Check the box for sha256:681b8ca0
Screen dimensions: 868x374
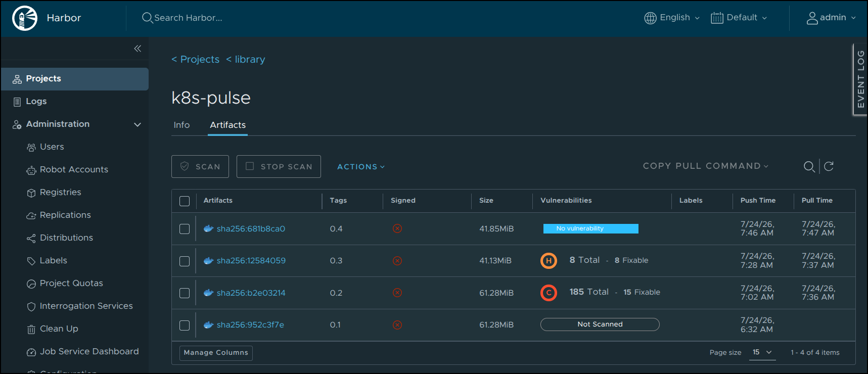(185, 229)
